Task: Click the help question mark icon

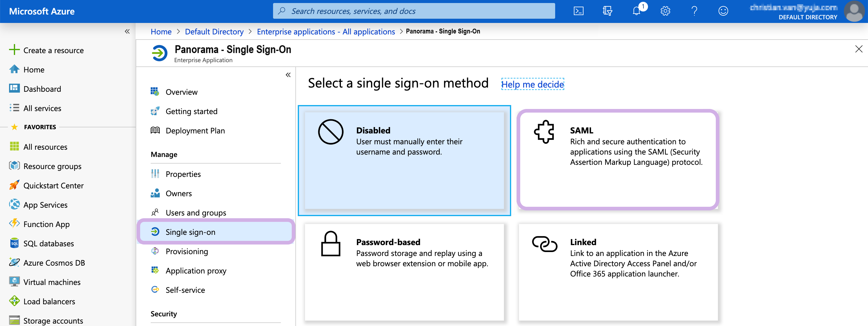Action: click(694, 11)
